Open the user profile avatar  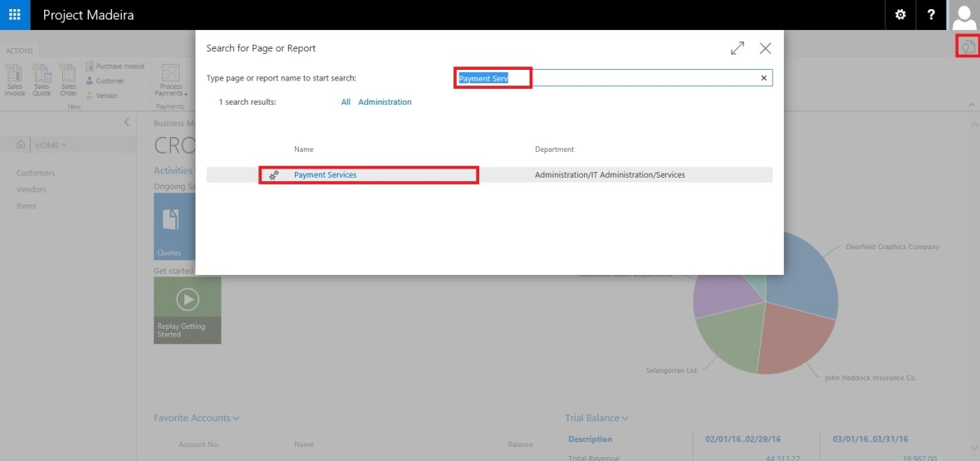[x=964, y=15]
